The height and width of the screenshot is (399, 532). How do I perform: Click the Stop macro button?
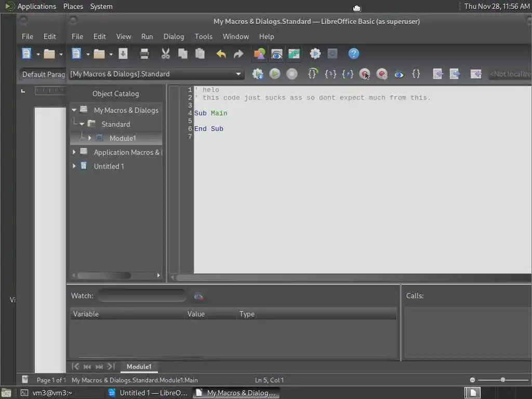point(292,74)
